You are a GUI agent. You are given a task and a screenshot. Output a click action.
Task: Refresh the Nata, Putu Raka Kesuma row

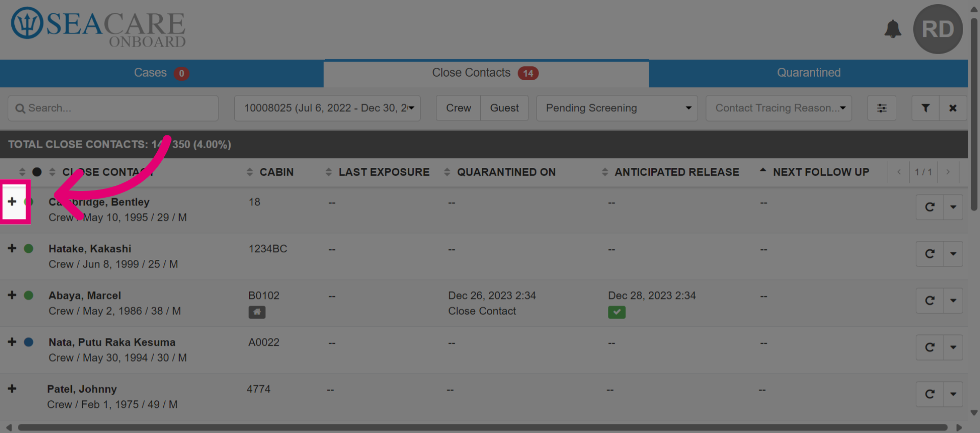[x=929, y=347]
